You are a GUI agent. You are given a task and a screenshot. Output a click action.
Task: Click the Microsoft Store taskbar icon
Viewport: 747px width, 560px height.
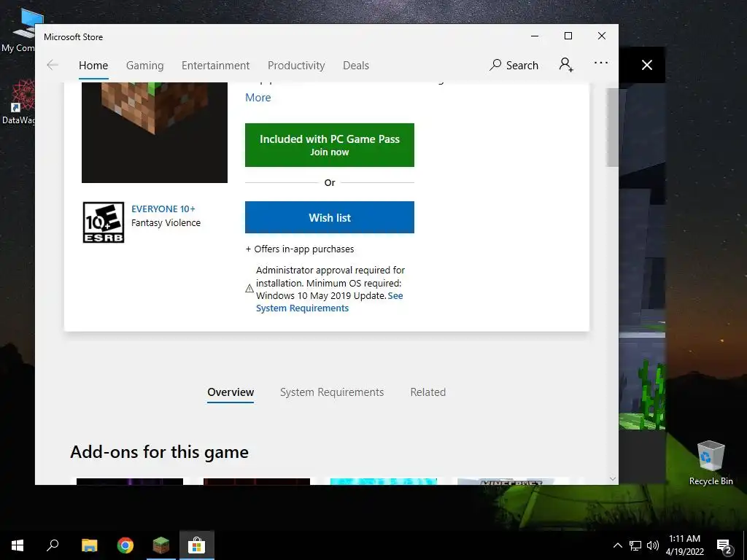(x=196, y=545)
